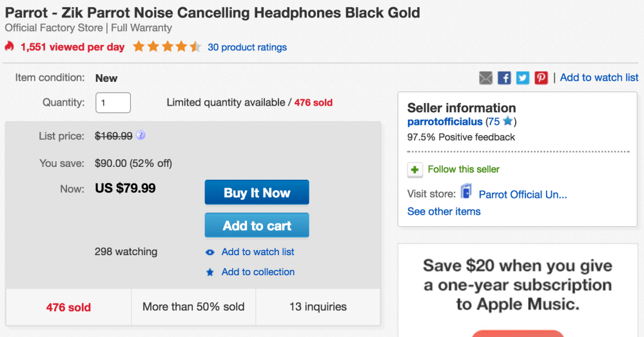Share on Twitter icon

523,78
